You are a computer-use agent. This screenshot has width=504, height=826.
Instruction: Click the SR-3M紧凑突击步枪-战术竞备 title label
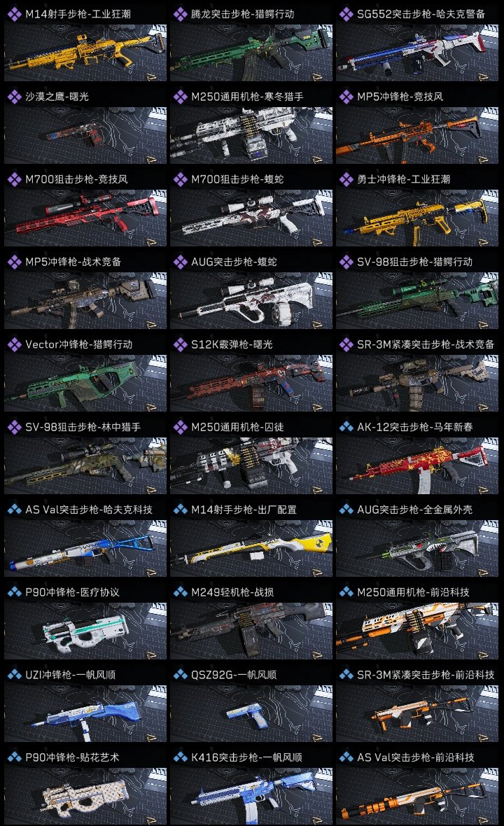(x=426, y=344)
